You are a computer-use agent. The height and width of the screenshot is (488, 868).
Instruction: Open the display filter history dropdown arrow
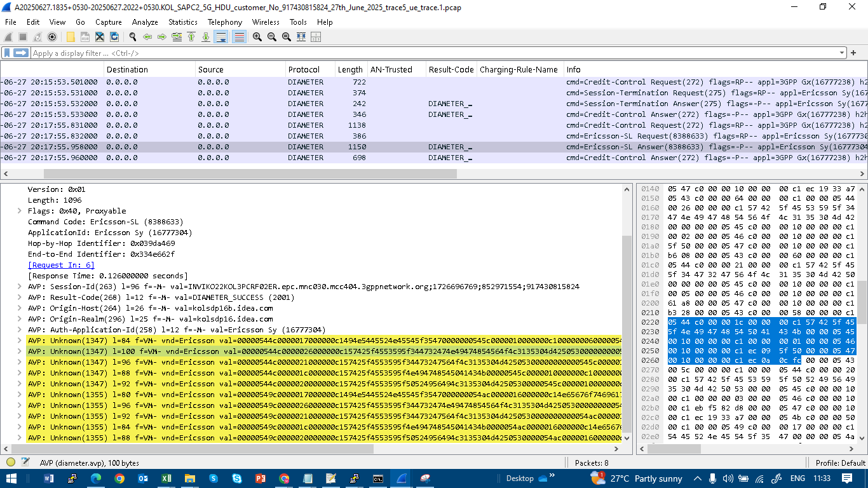[843, 53]
